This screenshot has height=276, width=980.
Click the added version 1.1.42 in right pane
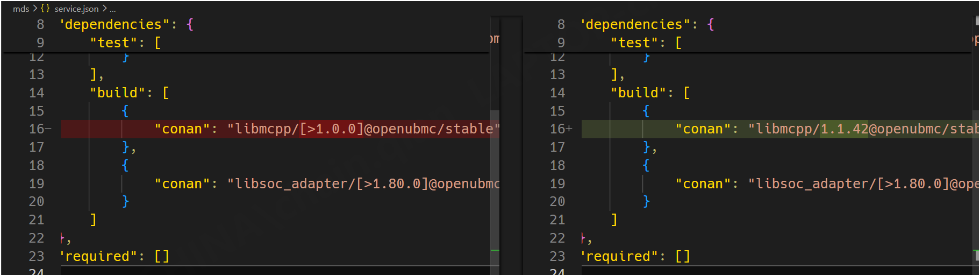point(844,129)
